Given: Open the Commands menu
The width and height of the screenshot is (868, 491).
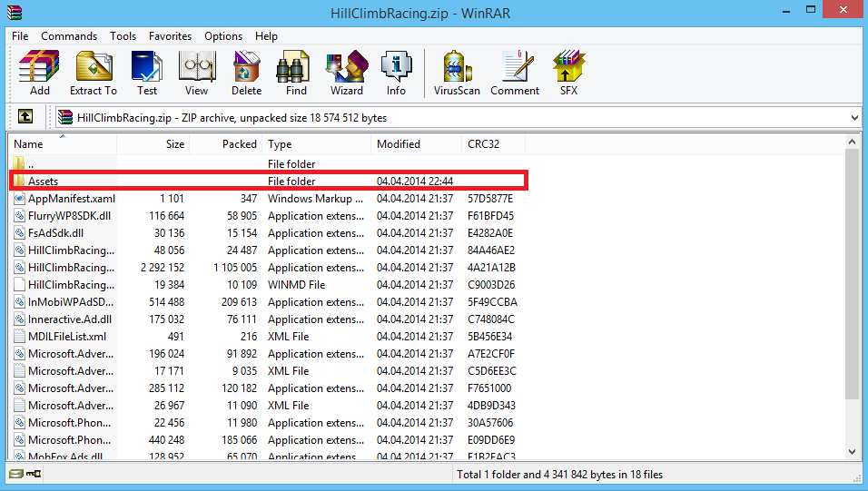Looking at the screenshot, I should 69,36.
